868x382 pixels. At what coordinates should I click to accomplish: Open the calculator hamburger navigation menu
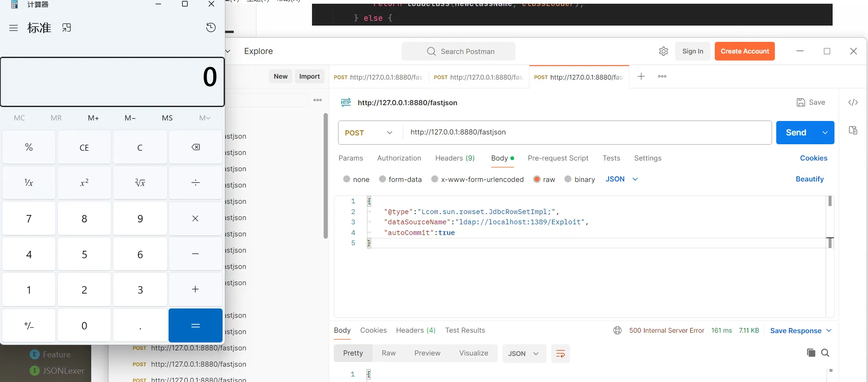[14, 28]
